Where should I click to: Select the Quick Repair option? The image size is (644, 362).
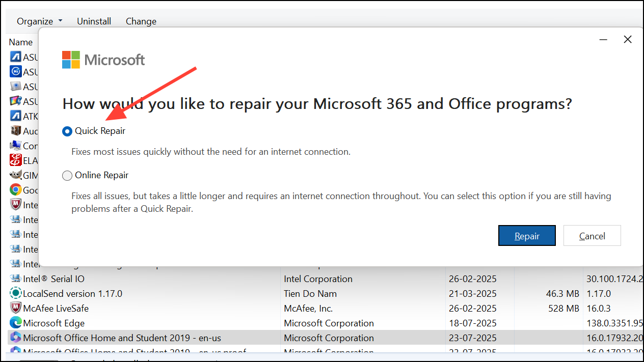pyautogui.click(x=67, y=131)
